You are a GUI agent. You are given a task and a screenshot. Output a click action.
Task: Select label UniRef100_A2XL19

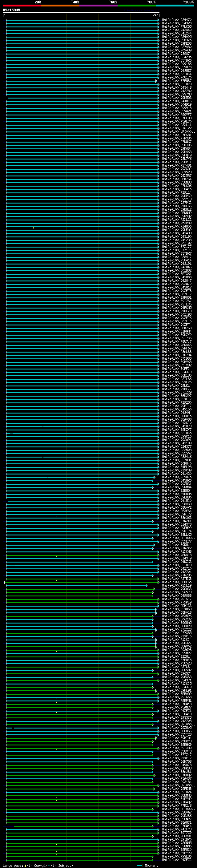pos(177,586)
